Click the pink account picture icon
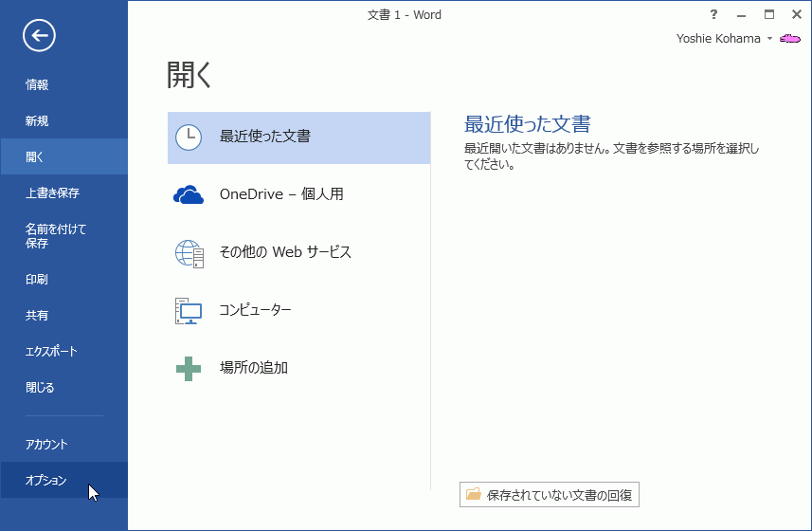812x531 pixels. (790, 39)
